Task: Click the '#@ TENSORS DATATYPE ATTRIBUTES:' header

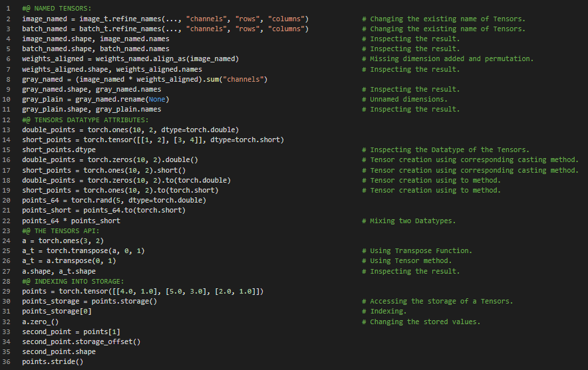Action: (85, 120)
